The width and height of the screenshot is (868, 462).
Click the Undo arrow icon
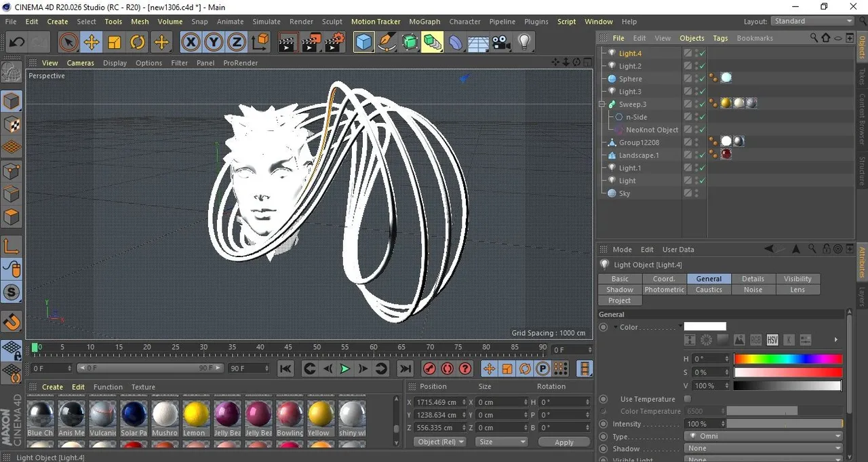tap(17, 43)
